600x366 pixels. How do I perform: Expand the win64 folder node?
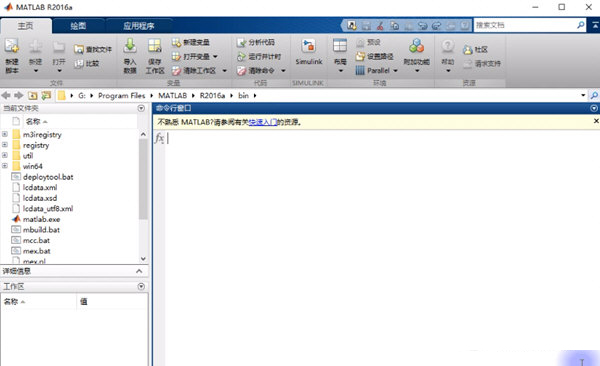(x=5, y=166)
